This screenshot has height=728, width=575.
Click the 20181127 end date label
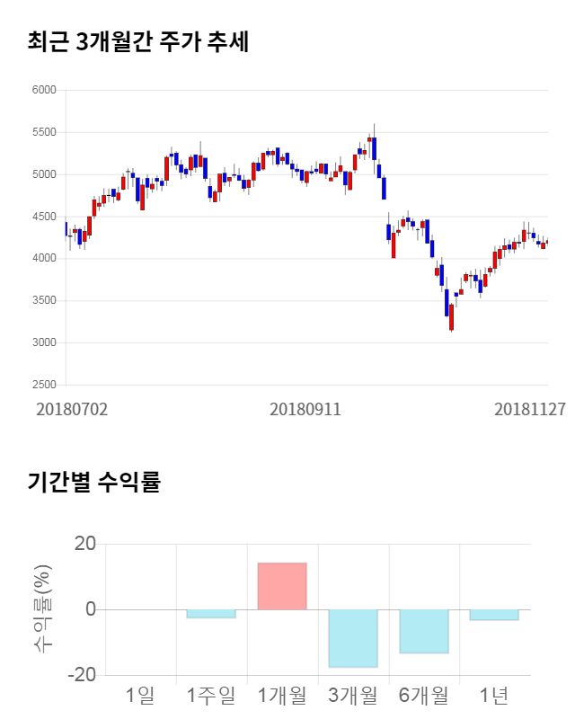coord(530,409)
